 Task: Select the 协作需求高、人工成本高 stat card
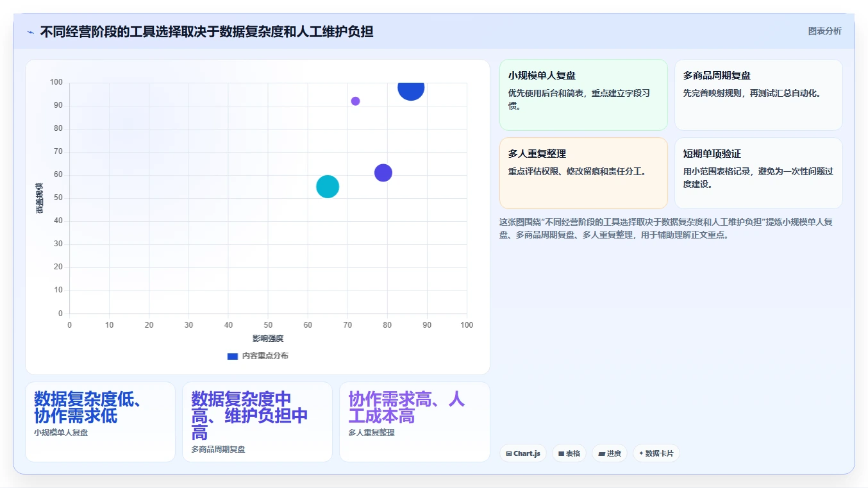tap(415, 422)
